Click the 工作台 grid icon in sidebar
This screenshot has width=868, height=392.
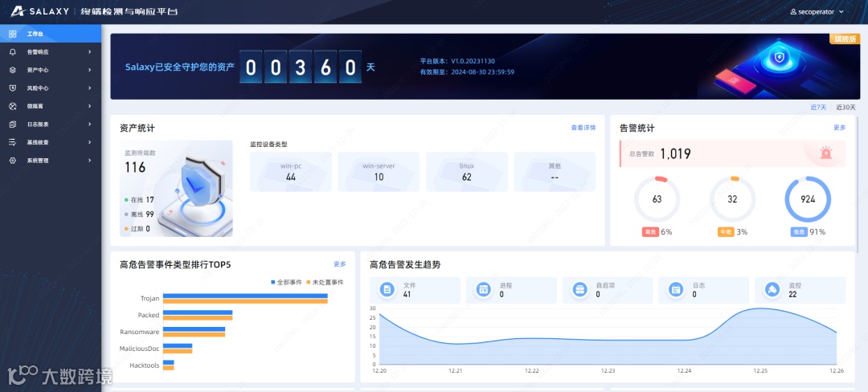13,34
